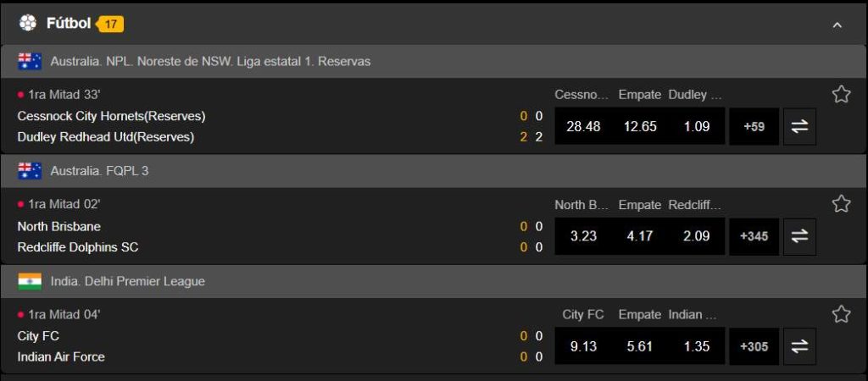Viewport: 868px width, 381px height.
Task: Open India Delhi Premier League header
Action: (x=127, y=281)
